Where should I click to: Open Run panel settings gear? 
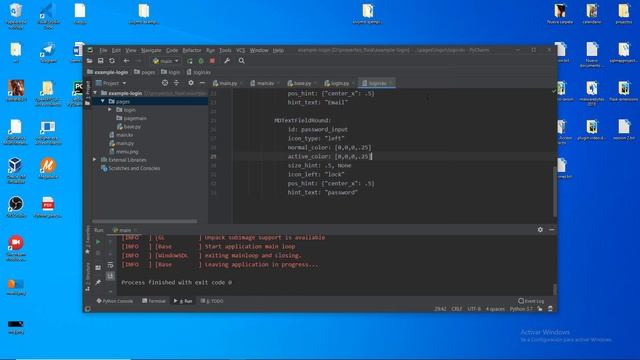coord(540,230)
